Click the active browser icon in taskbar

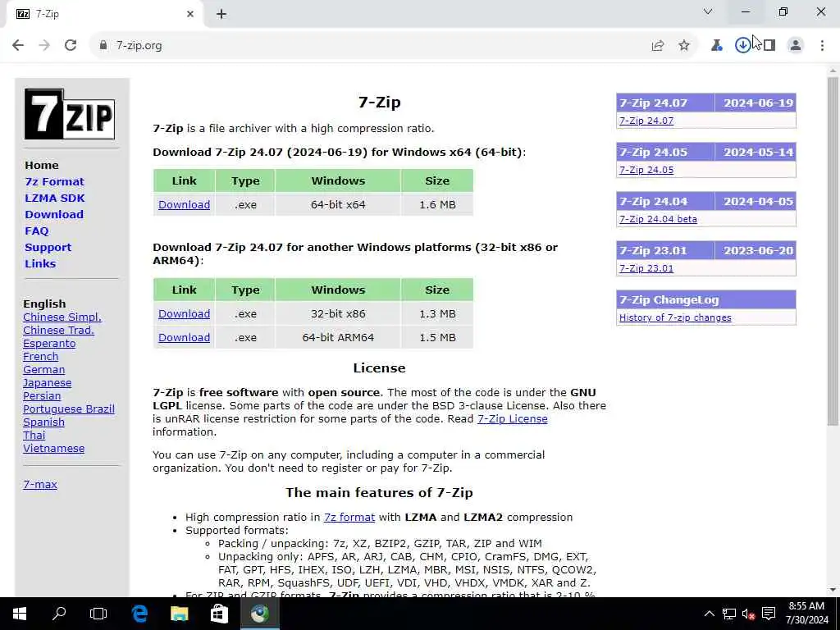point(260,614)
